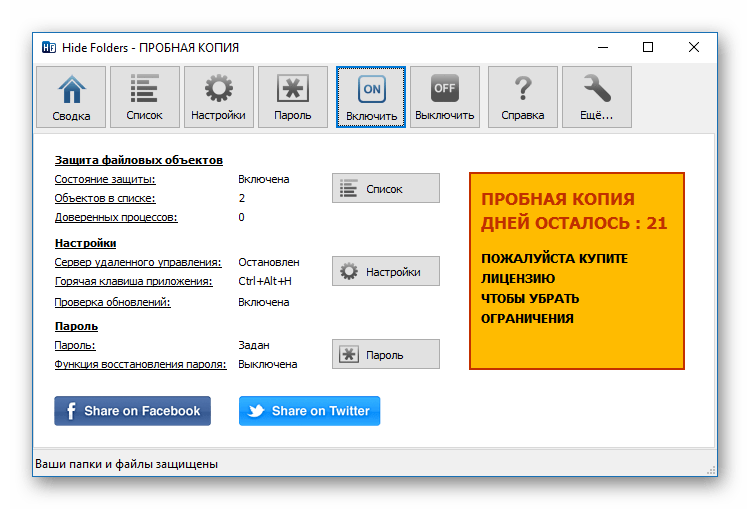Click the Ctrl+Alt+H hotkey value
The image size is (750, 509).
(x=265, y=281)
